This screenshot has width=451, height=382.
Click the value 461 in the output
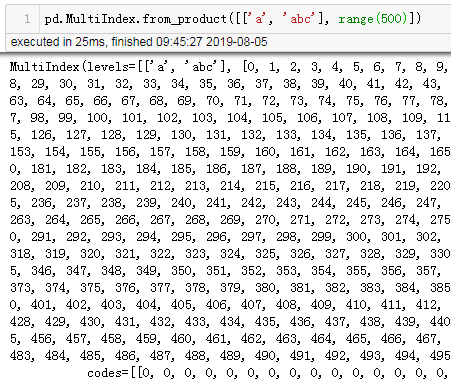point(216,338)
